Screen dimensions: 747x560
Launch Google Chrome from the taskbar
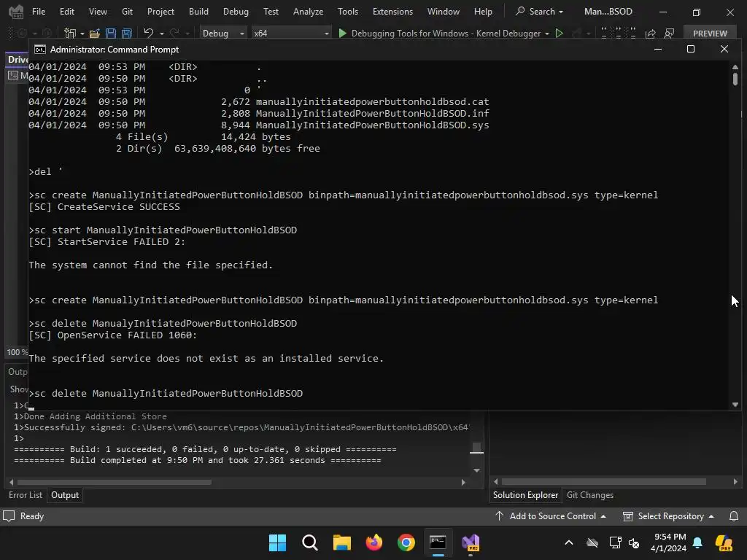tap(406, 542)
